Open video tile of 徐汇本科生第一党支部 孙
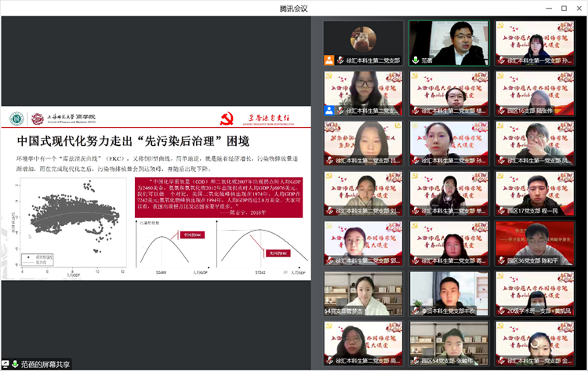 [x=535, y=43]
